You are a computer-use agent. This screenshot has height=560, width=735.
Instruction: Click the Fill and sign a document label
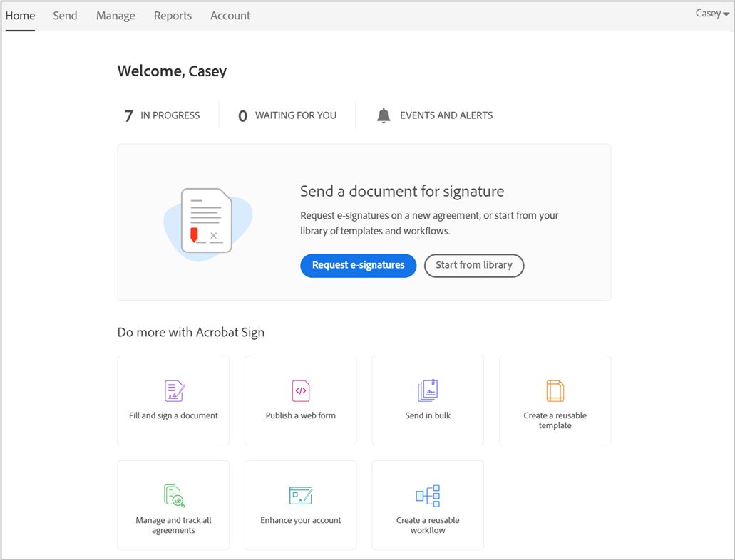pos(173,415)
